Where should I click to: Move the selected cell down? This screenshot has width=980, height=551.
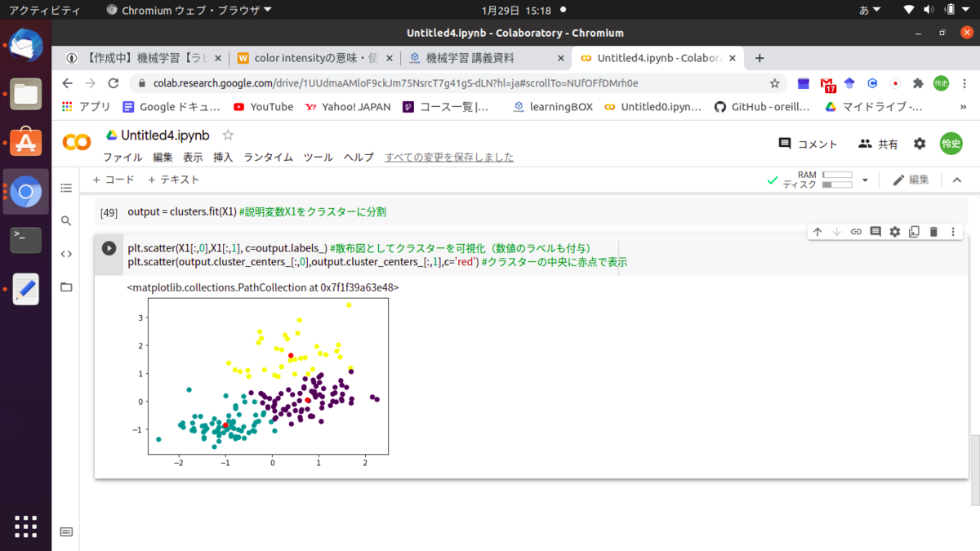tap(836, 232)
